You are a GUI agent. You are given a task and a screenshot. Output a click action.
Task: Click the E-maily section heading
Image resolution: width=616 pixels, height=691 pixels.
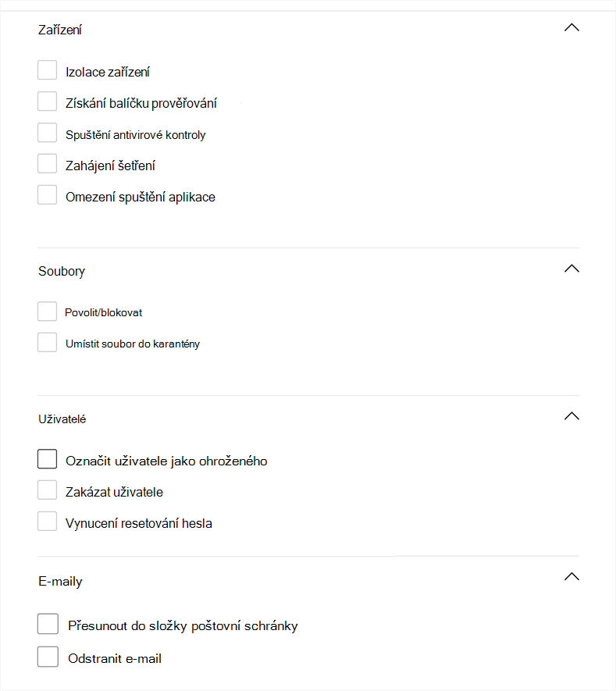60,582
